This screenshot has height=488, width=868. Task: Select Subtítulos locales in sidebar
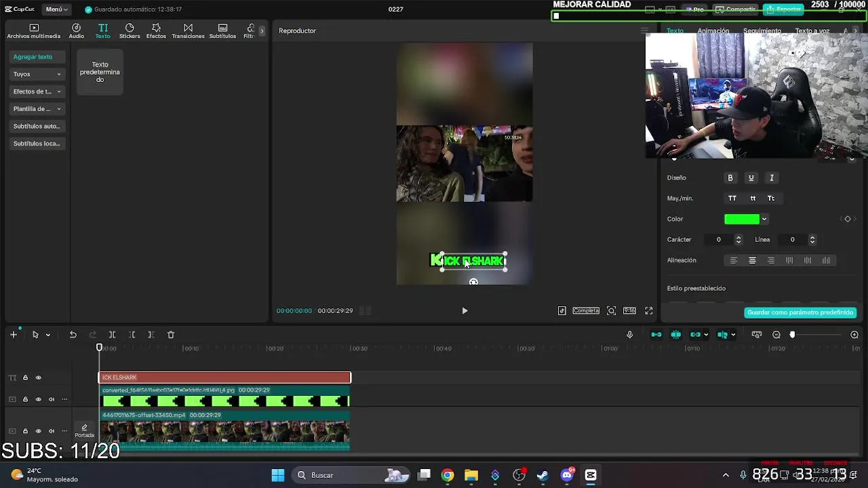[x=37, y=144]
